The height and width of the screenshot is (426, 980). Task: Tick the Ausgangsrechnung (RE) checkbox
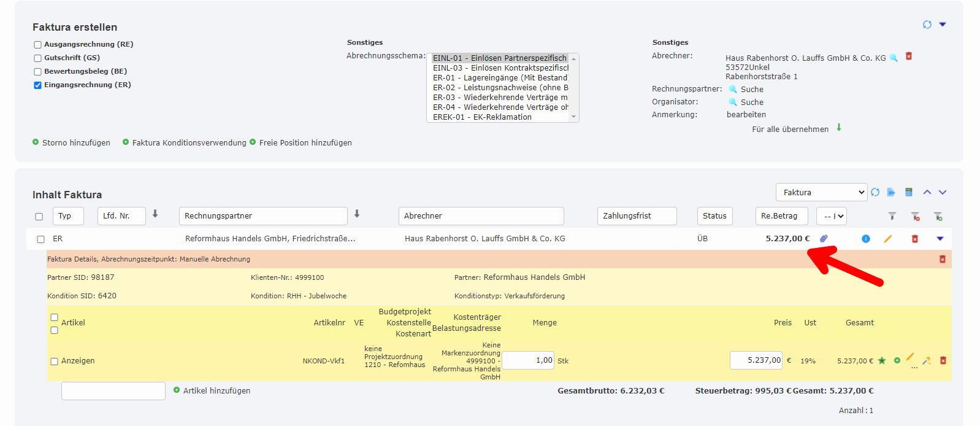pos(37,45)
